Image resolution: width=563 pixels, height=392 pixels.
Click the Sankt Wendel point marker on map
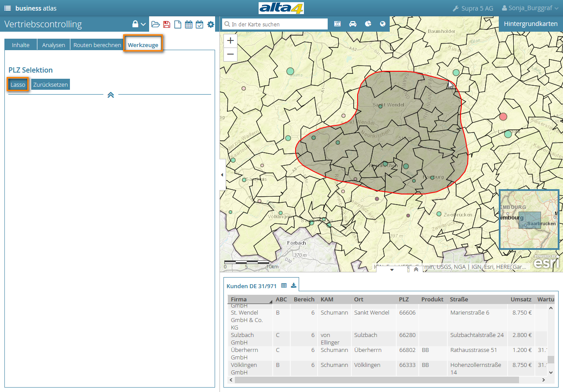[x=380, y=106]
